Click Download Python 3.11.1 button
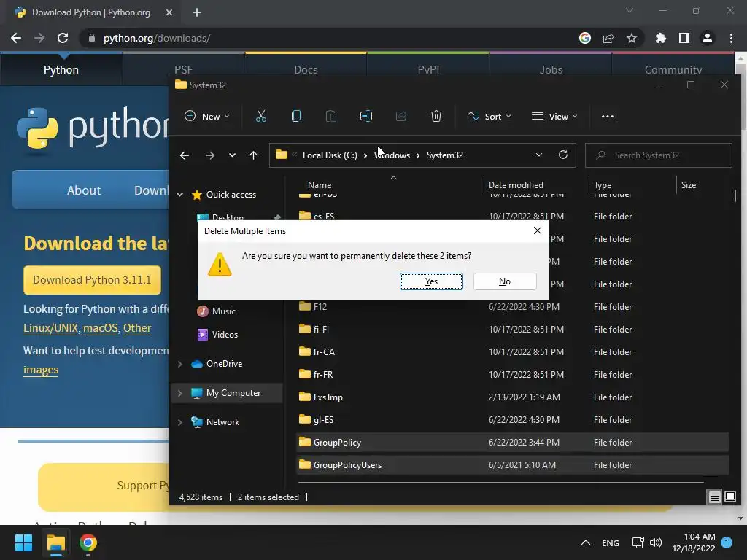This screenshot has width=747, height=560. click(x=92, y=279)
